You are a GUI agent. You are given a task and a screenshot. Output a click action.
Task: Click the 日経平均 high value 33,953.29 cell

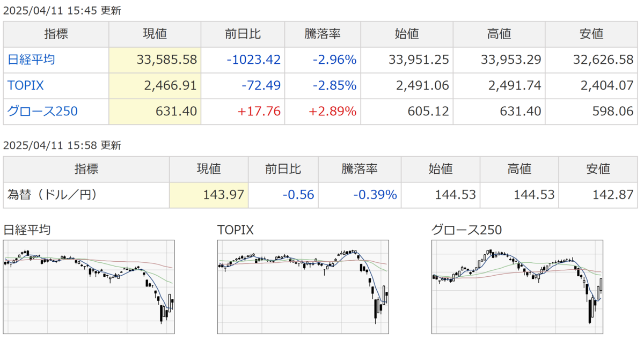coord(499,60)
